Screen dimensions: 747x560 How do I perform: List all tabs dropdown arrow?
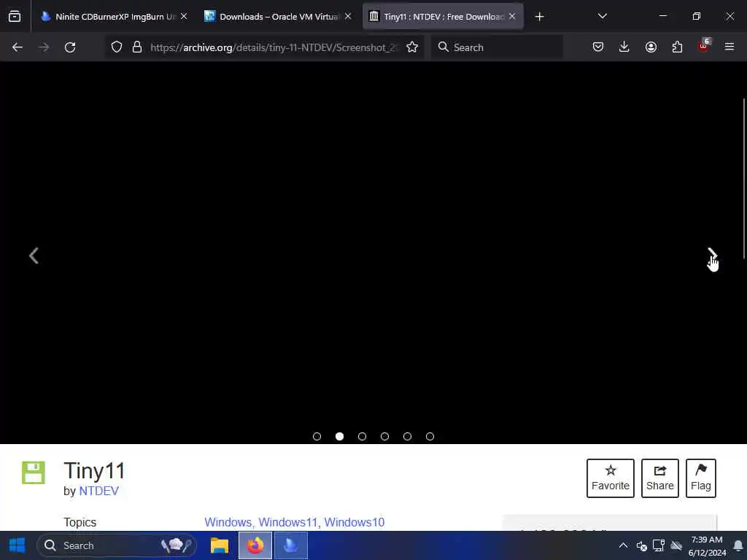[x=602, y=17]
